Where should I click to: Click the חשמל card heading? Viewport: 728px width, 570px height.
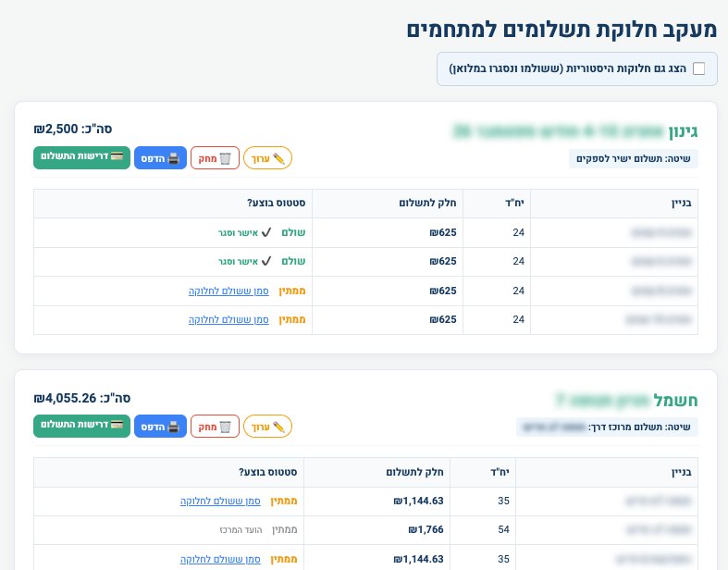627,400
